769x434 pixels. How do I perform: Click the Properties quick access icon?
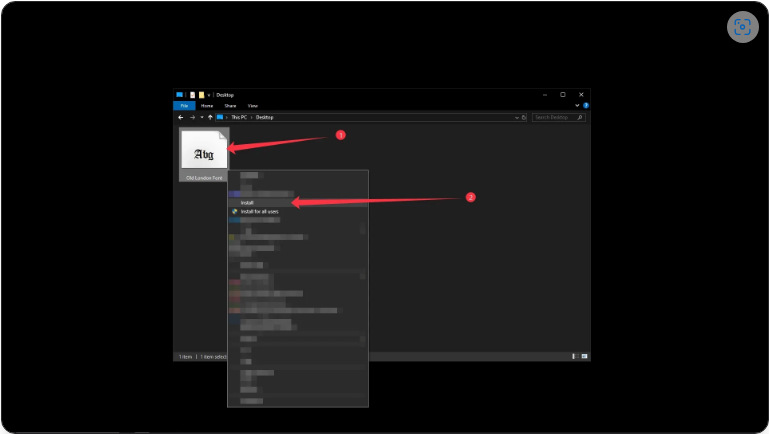click(x=193, y=95)
